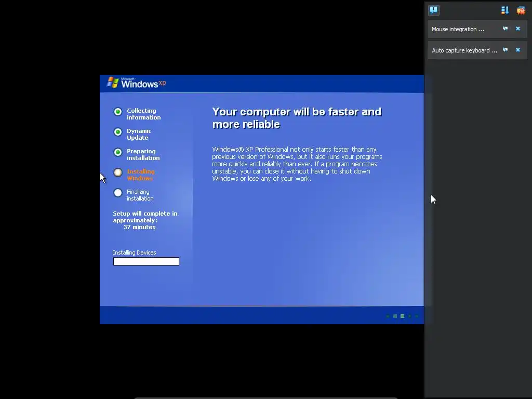Click the "37 minutes" remaining time text
The width and height of the screenshot is (532, 399).
point(139,227)
